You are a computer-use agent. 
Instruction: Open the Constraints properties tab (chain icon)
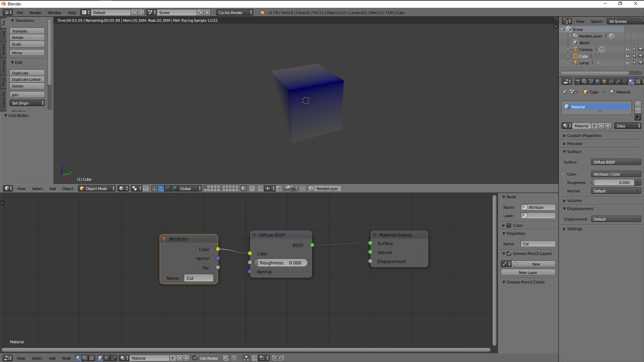pyautogui.click(x=611, y=81)
